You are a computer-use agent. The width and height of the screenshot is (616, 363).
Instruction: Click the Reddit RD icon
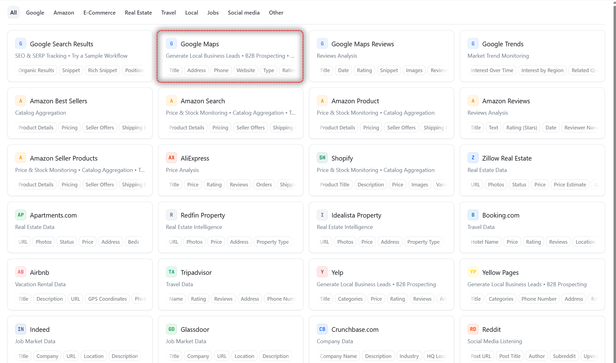tap(473, 329)
